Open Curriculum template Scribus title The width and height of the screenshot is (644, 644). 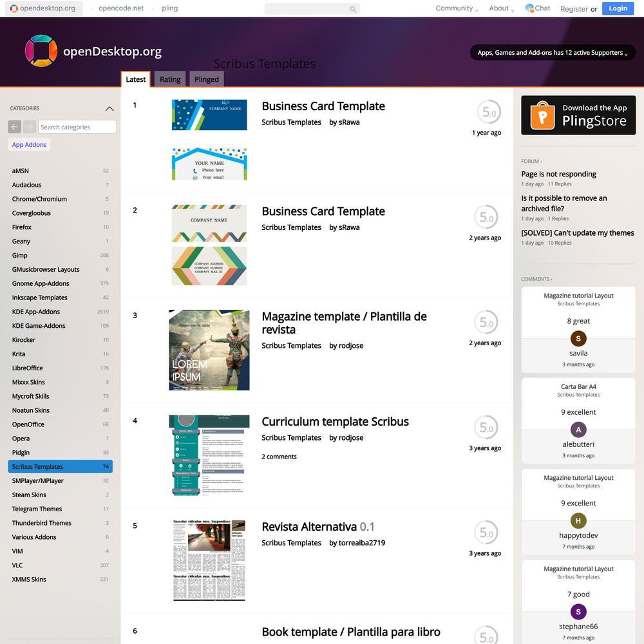pos(335,422)
